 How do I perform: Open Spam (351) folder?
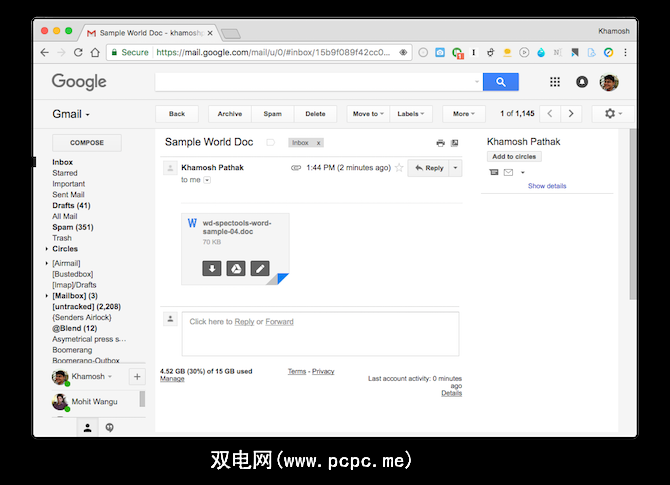[x=73, y=227]
